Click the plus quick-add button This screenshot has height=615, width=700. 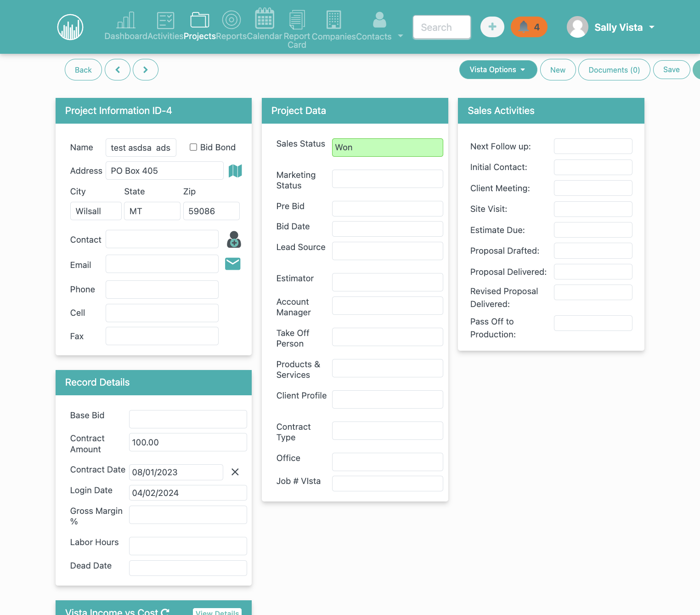tap(492, 27)
